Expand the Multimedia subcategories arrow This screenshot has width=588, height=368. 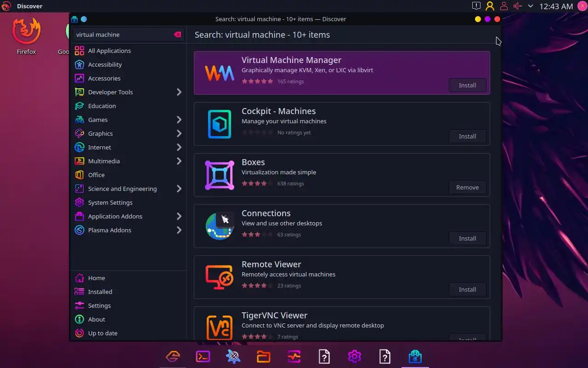[x=179, y=161]
